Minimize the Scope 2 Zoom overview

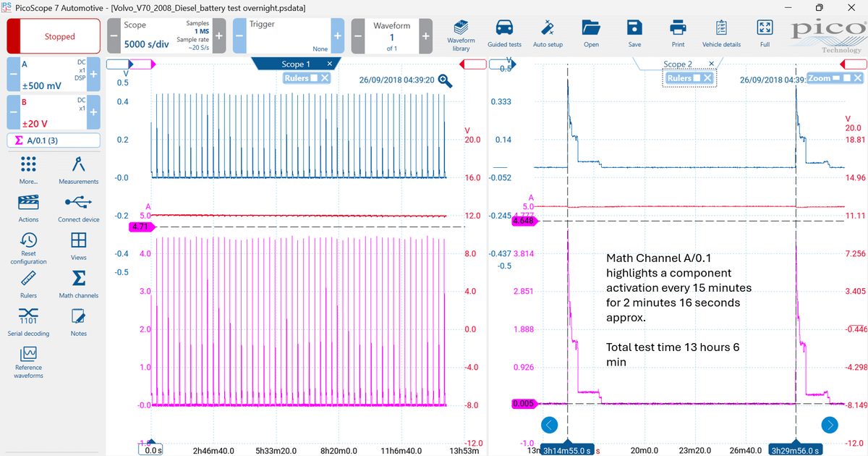[838, 78]
